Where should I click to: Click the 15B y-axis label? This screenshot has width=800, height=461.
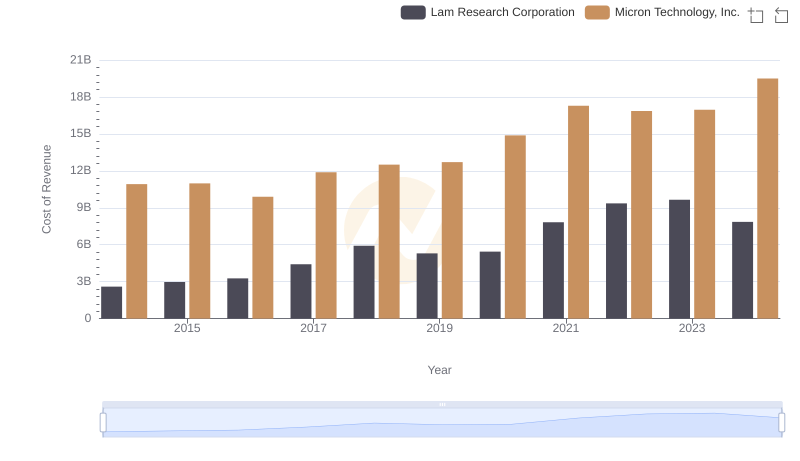tap(81, 134)
